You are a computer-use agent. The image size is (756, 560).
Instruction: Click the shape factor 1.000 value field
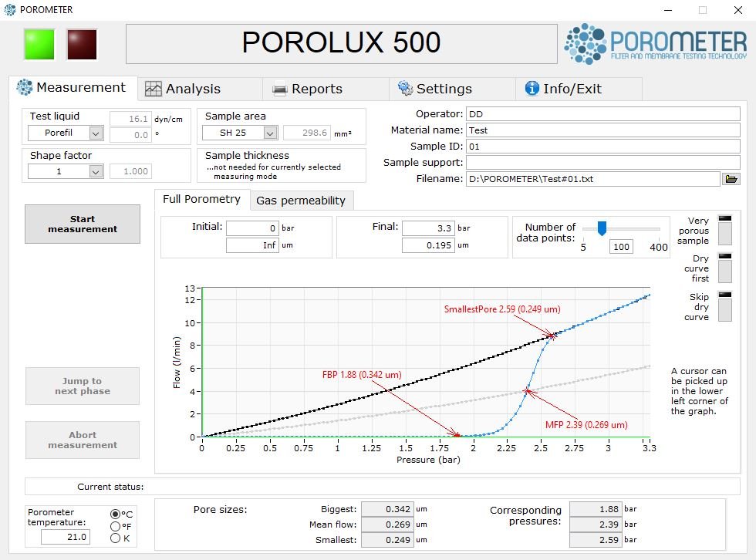[130, 171]
